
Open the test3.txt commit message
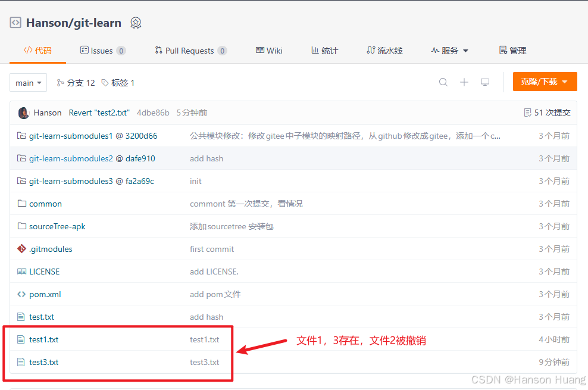coord(204,362)
